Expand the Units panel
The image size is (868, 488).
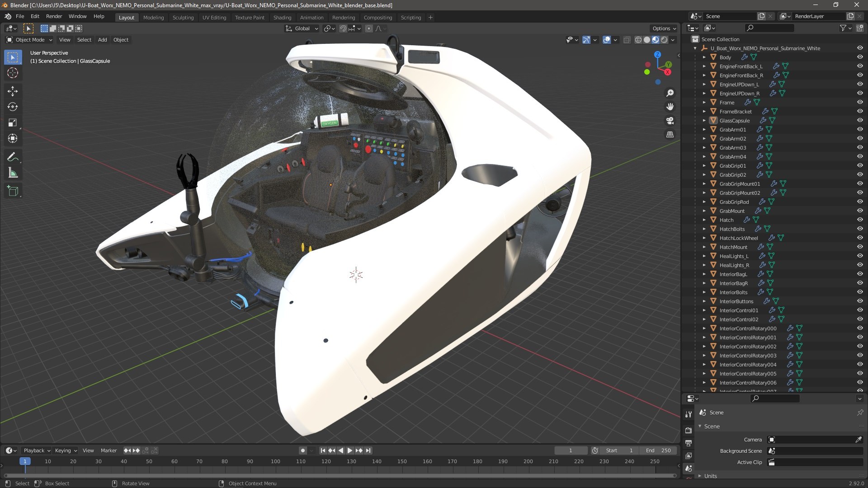pos(700,476)
